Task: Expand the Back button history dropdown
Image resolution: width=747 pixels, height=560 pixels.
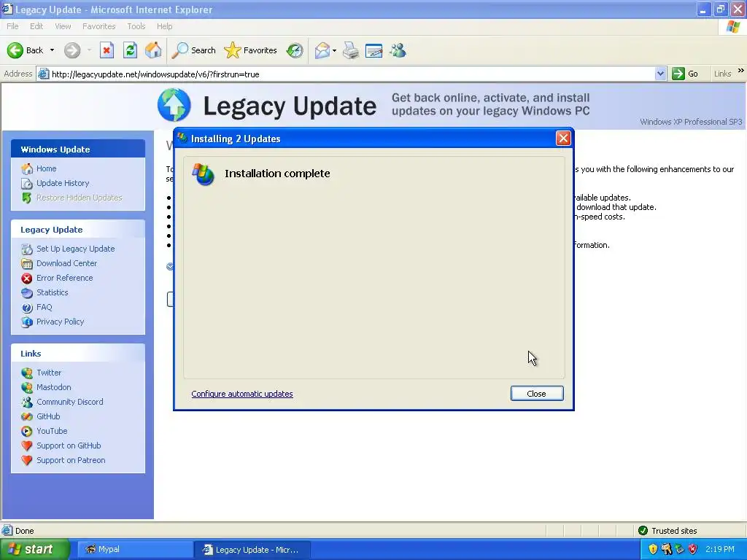Action: pos(52,50)
